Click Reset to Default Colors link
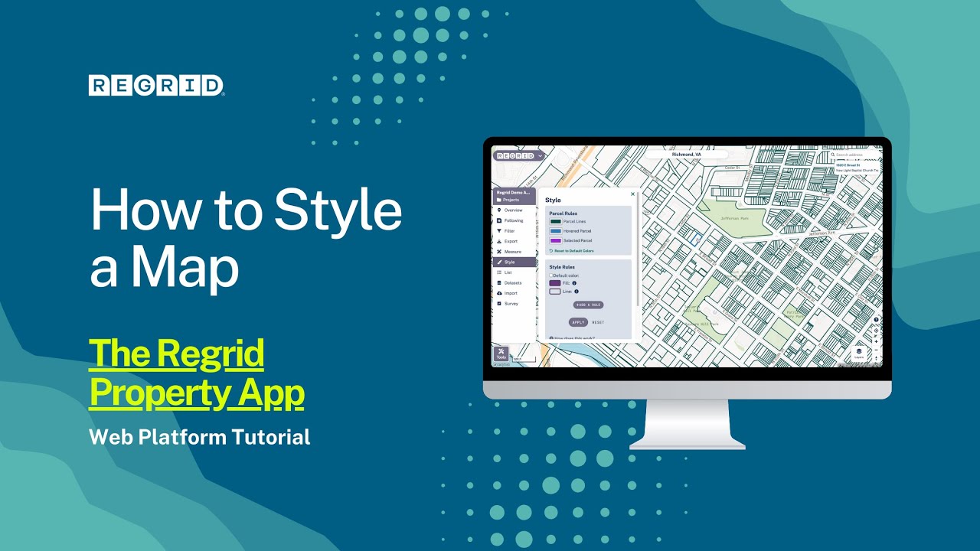The height and width of the screenshot is (551, 980). click(x=571, y=251)
